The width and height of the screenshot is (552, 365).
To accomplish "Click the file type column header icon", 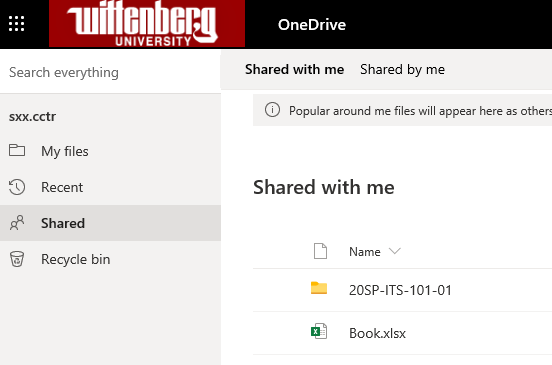I will click(320, 251).
